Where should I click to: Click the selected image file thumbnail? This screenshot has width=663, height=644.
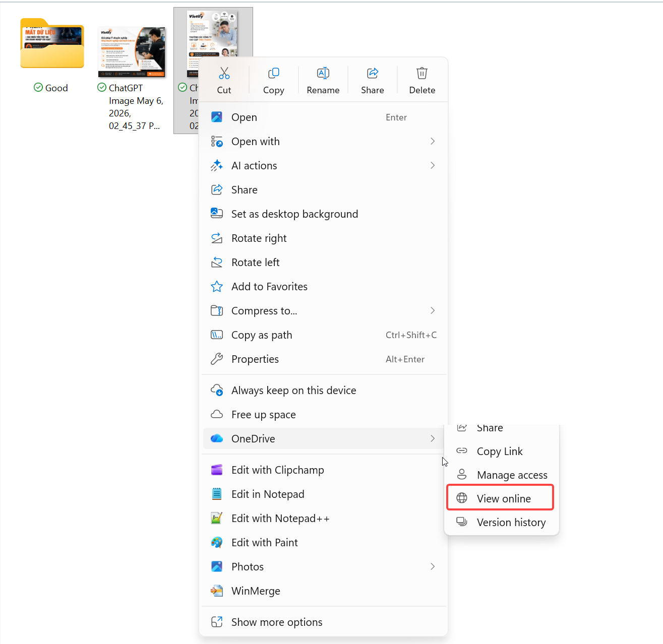[212, 34]
